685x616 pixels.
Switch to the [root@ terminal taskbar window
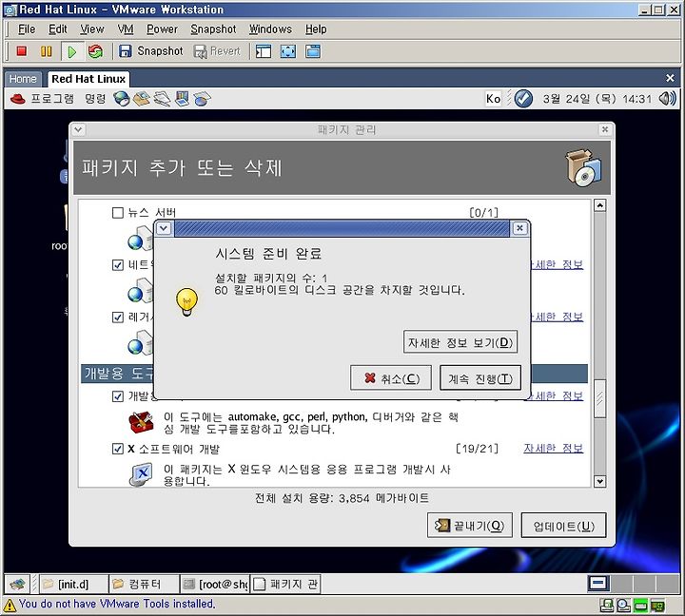click(214, 584)
